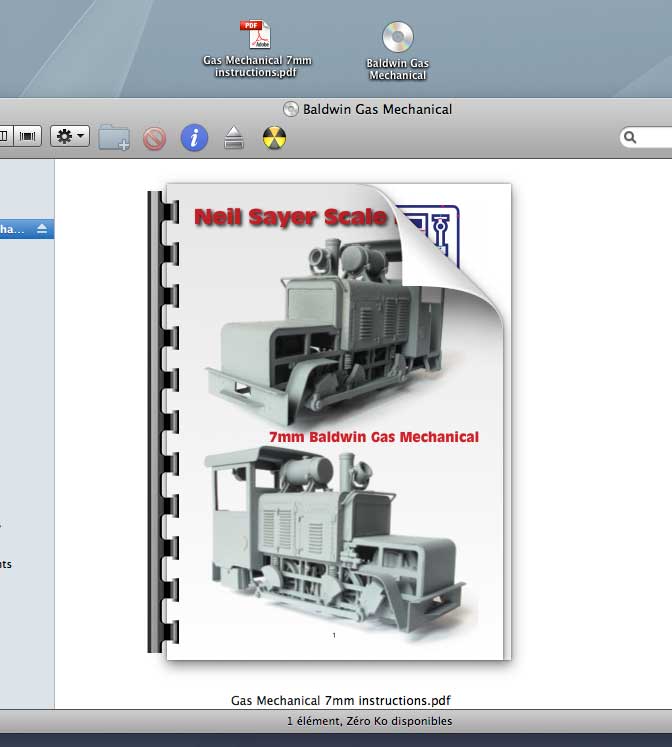Switch to column view button

coord(5,136)
